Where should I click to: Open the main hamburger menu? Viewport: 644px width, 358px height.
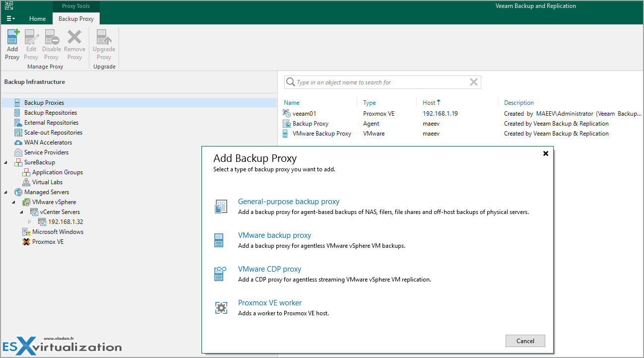pos(10,19)
